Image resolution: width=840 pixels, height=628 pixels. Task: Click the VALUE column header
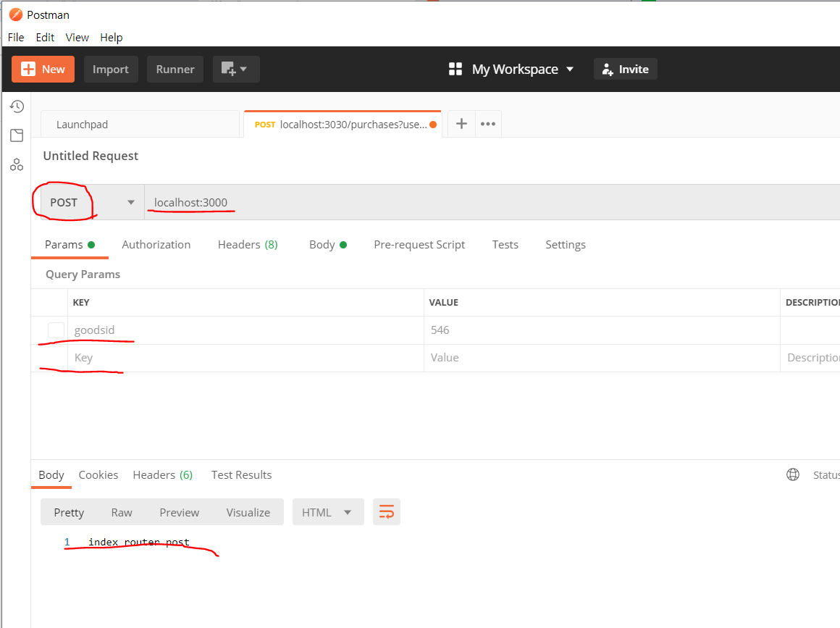[x=444, y=303]
